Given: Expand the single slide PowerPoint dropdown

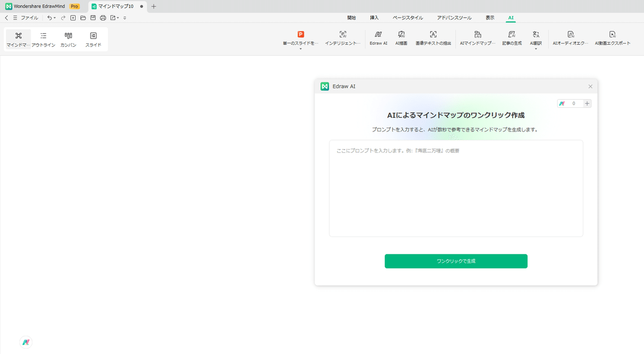Looking at the screenshot, I should (301, 49).
